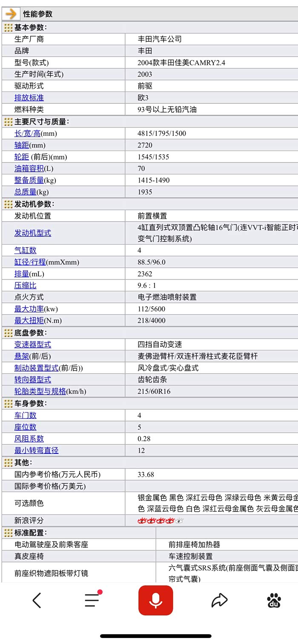Select the 丰田汽车公司 manufacturer value
298x644 pixels.
[160, 39]
